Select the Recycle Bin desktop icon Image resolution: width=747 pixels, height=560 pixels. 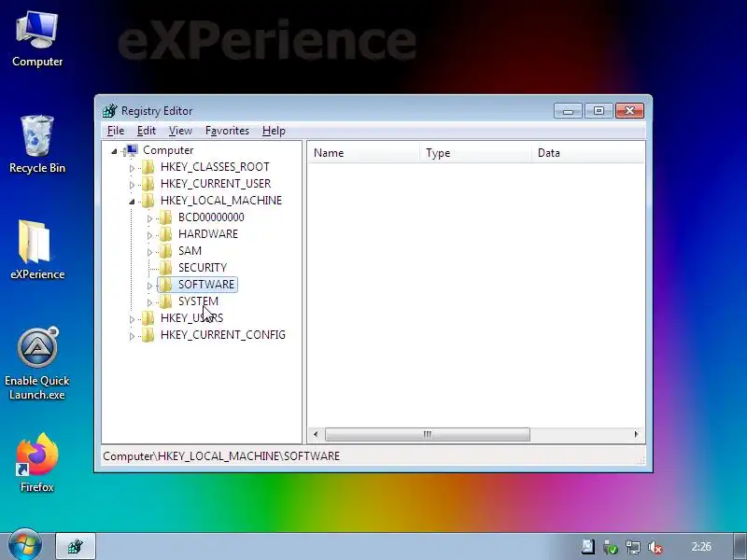click(37, 144)
